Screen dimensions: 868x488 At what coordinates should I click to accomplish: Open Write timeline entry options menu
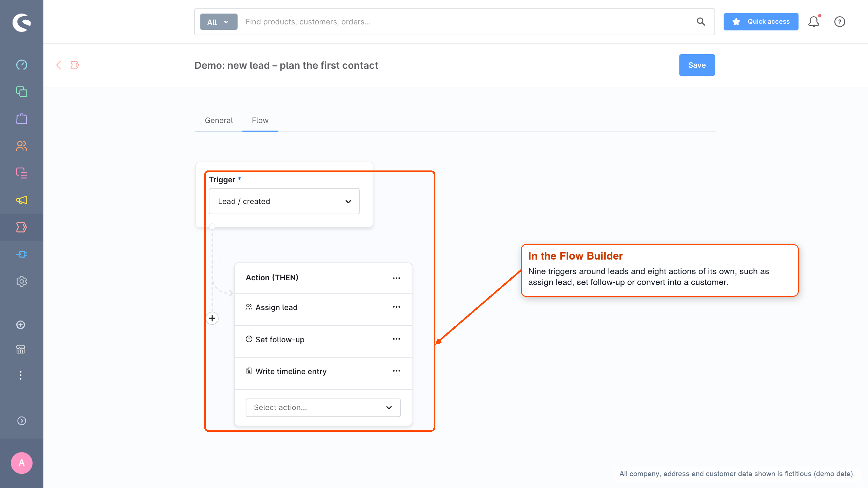click(396, 371)
